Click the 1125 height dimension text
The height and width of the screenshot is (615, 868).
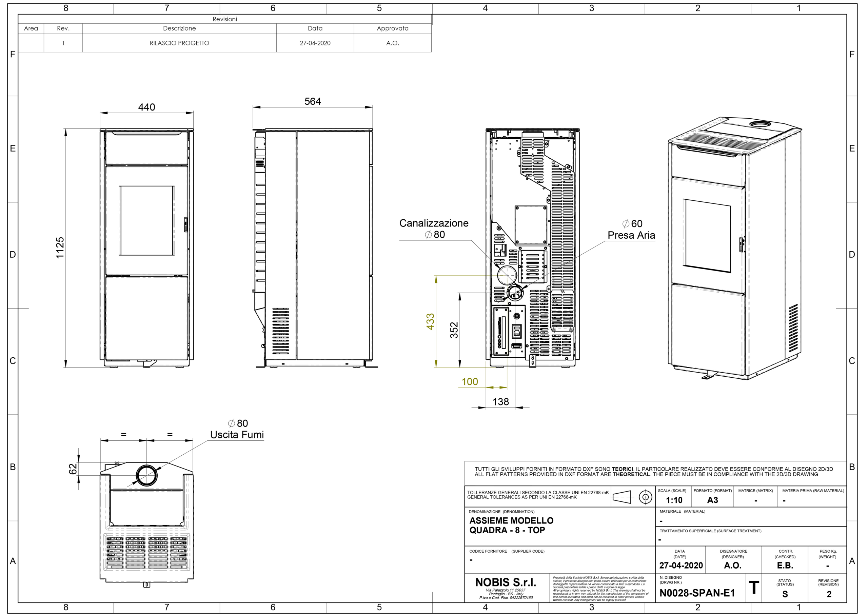(60, 248)
